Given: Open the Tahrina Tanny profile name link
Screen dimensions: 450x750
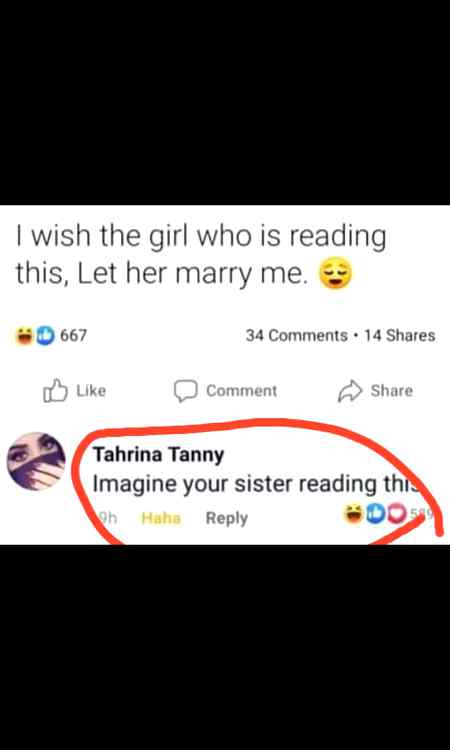Looking at the screenshot, I should [x=158, y=455].
